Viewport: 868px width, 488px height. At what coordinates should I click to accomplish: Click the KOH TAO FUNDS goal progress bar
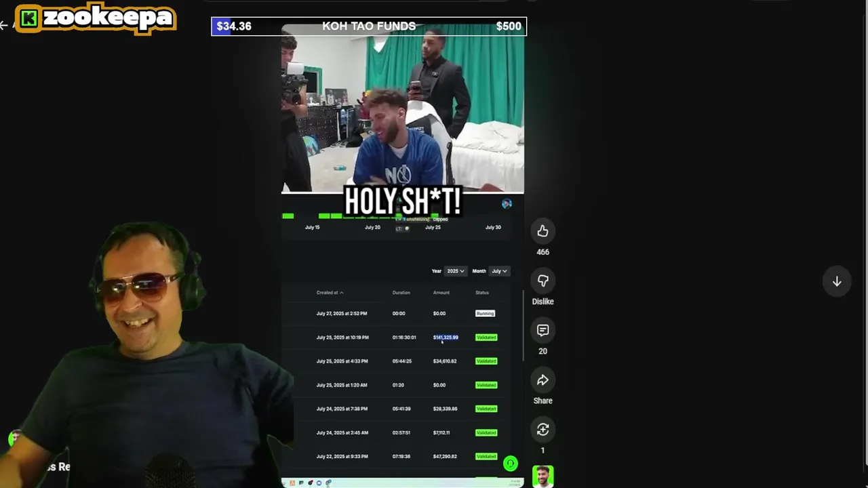click(369, 26)
